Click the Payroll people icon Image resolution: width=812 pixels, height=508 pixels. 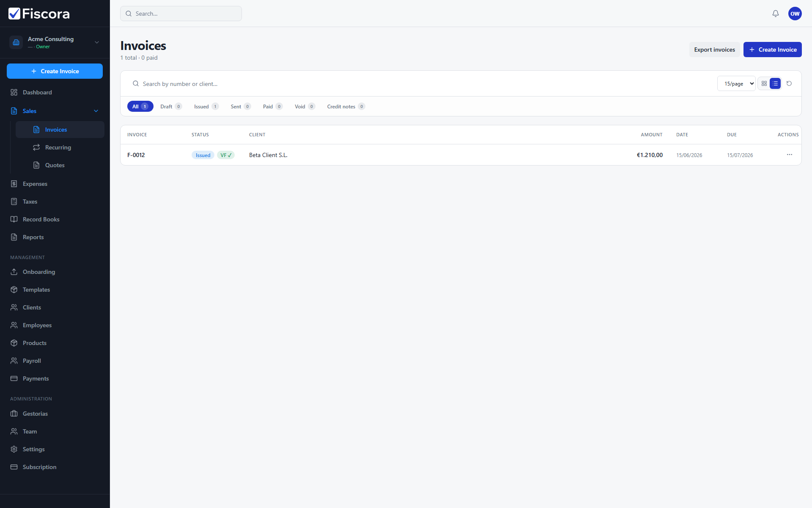(14, 361)
